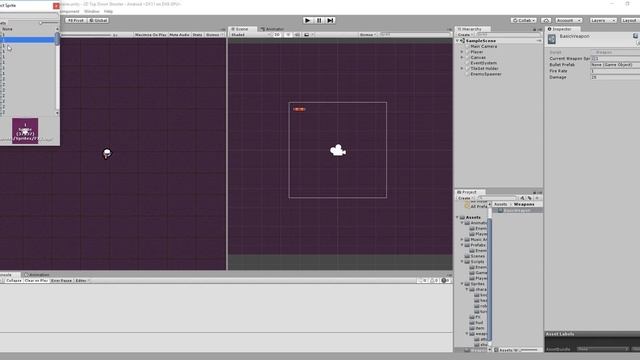The height and width of the screenshot is (360, 640).
Task: Select the Inspector tab
Action: tap(562, 29)
